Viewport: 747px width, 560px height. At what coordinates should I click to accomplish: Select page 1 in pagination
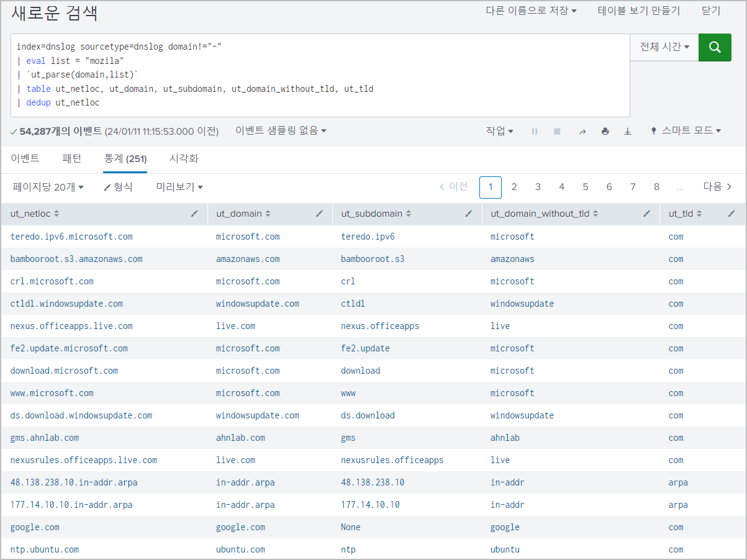coord(491,187)
